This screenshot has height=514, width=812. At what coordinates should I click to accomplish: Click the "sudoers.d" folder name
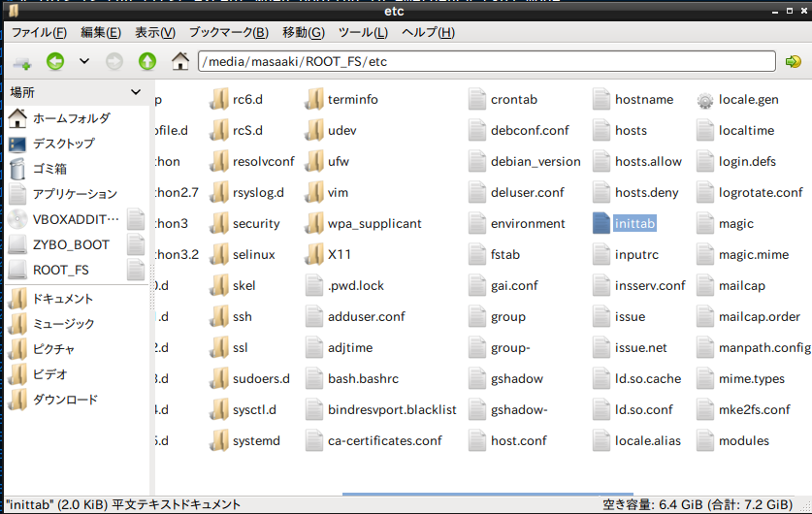coord(261,379)
